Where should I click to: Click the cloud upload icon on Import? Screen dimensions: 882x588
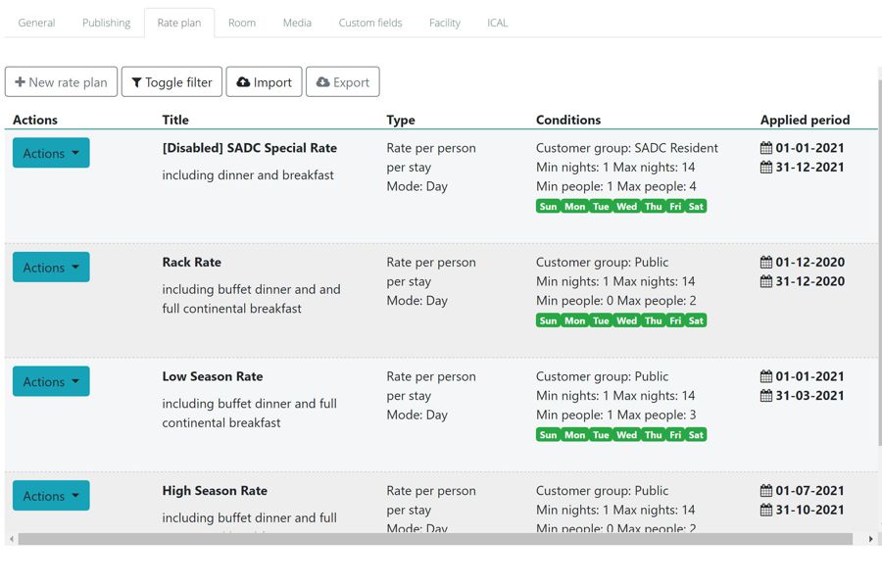243,82
